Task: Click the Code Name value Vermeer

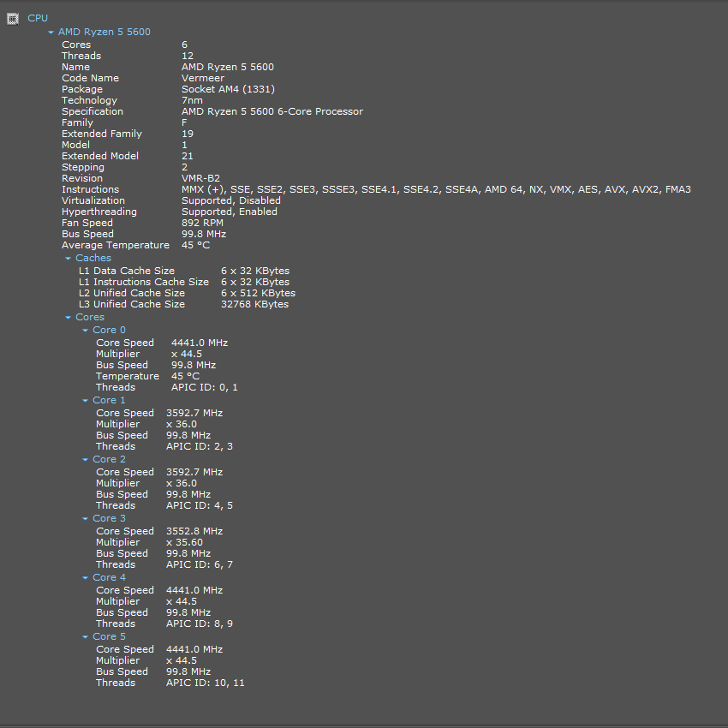Action: [x=203, y=78]
